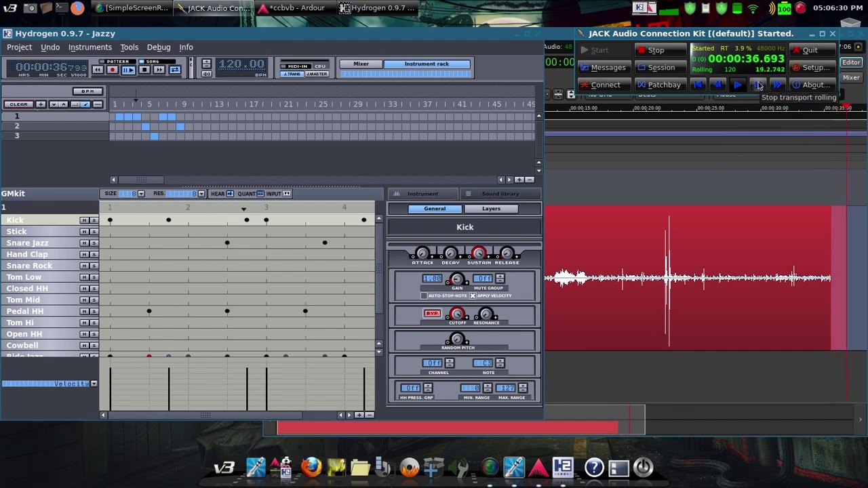
Task: Show the Mixer panel in Hydrogen
Action: click(x=361, y=64)
